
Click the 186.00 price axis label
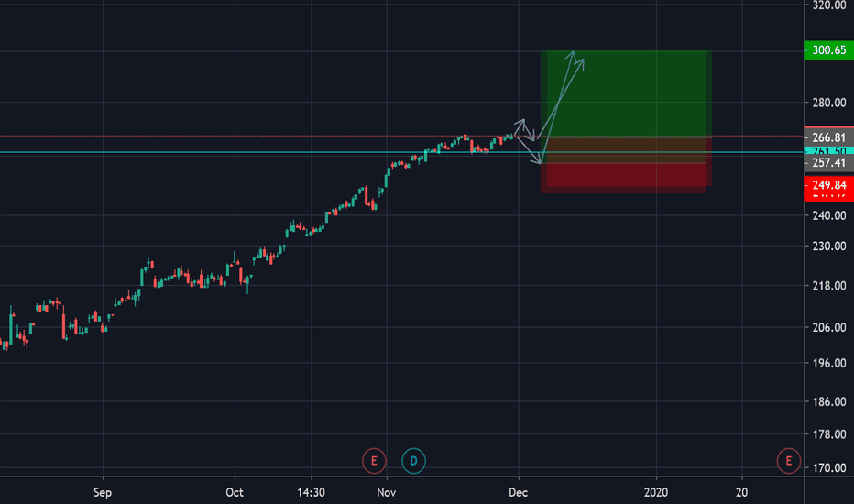point(829,401)
